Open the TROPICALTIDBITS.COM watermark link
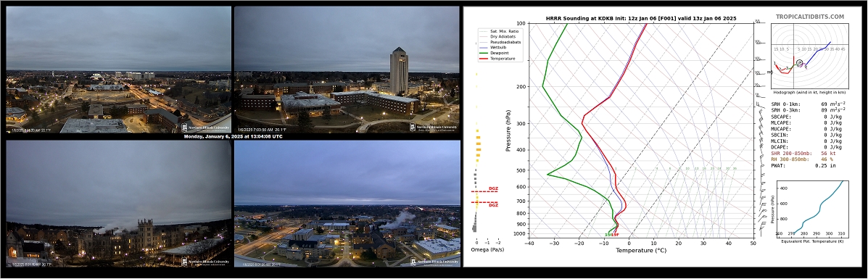 (x=810, y=17)
